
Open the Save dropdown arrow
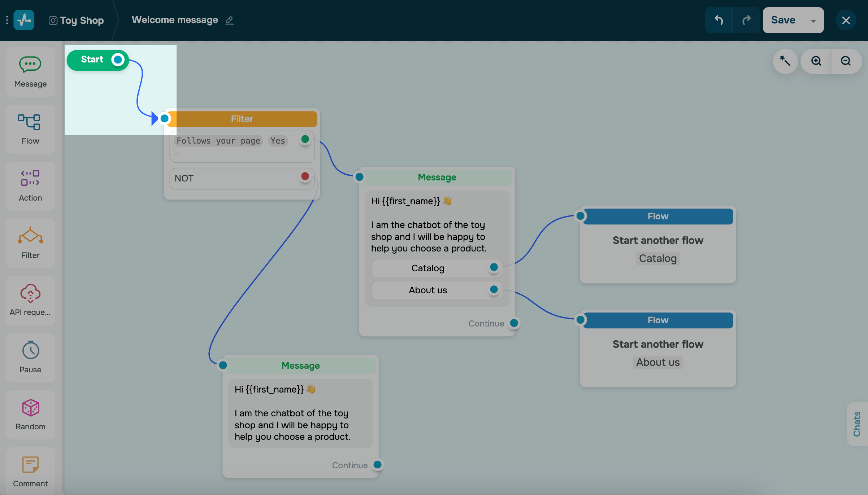click(x=813, y=21)
